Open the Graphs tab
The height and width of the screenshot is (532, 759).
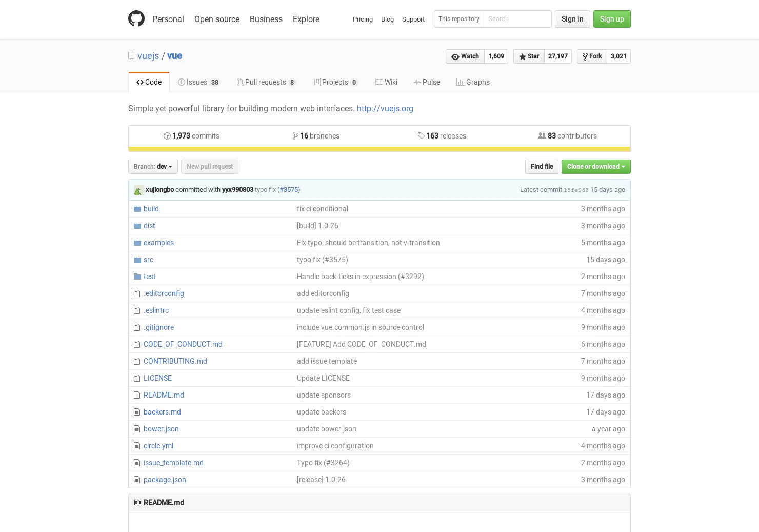[x=472, y=82]
